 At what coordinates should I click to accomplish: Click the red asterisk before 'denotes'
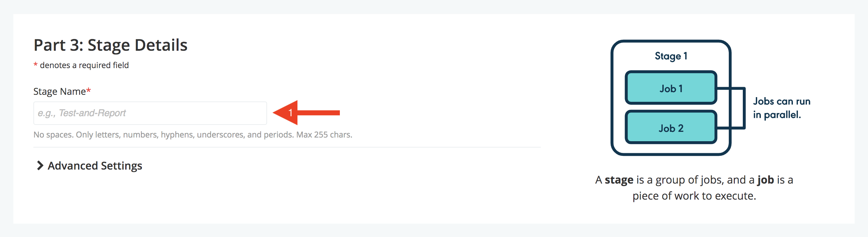click(35, 64)
